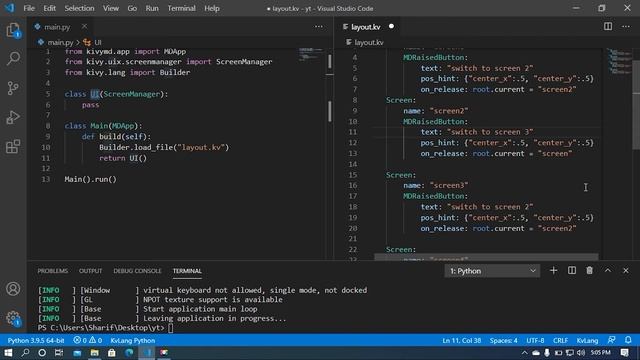Change line ending via CRLF indicator
Screen dimensions: 640x360
560,340
